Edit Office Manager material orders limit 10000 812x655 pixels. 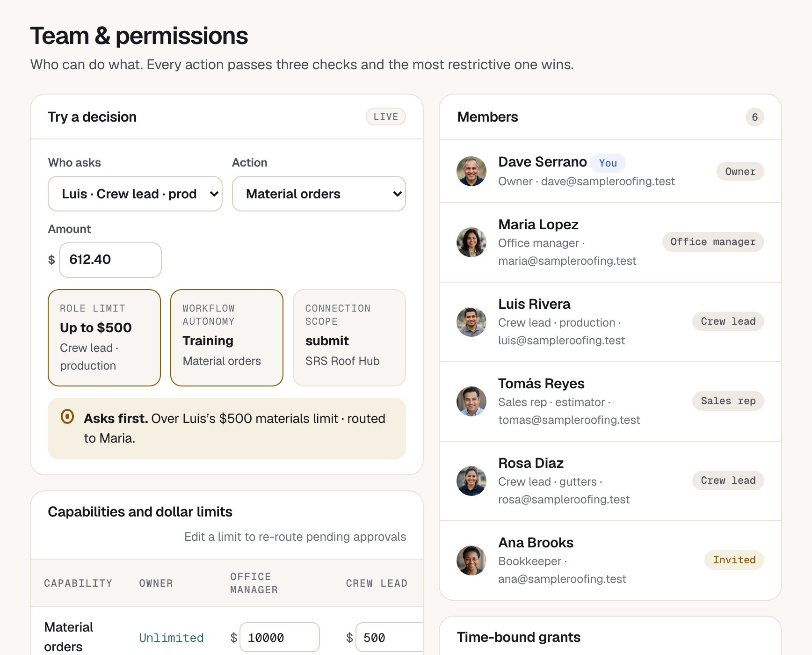click(280, 637)
